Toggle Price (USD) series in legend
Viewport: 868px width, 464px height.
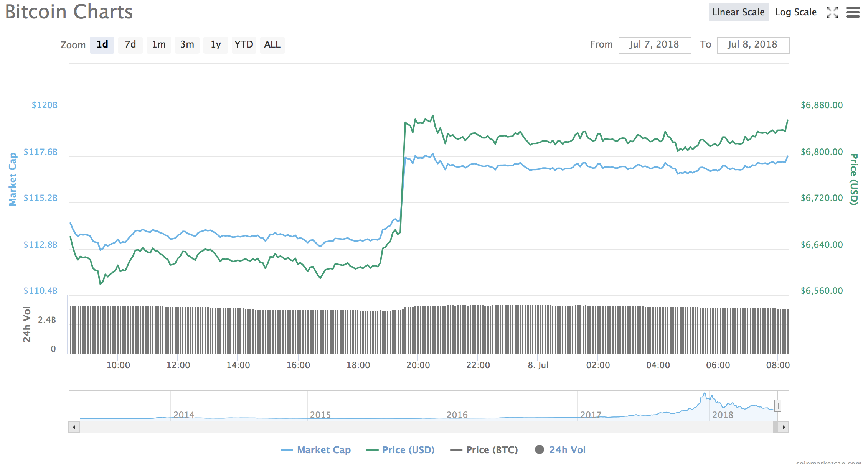[401, 450]
